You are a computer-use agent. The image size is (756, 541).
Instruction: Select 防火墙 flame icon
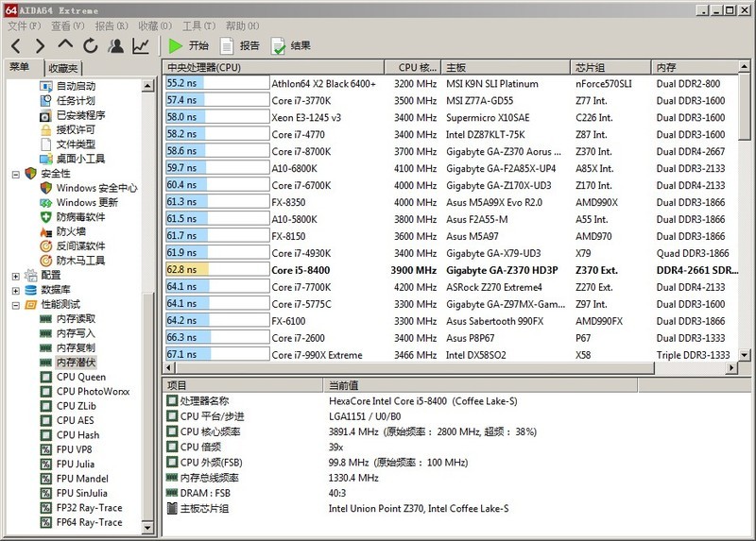pyautogui.click(x=45, y=231)
